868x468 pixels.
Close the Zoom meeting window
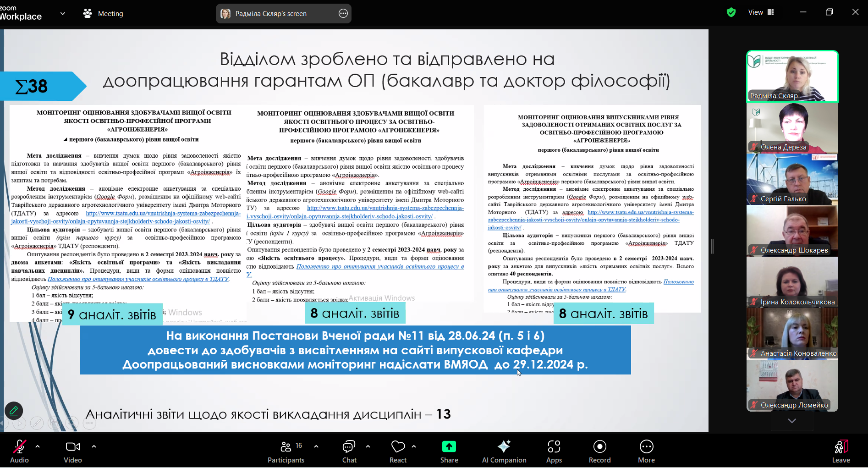[855, 12]
